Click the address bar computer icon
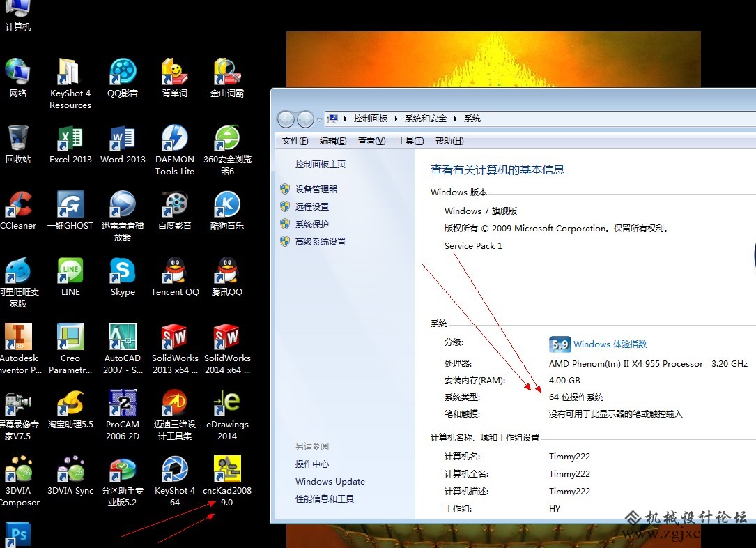 click(332, 119)
